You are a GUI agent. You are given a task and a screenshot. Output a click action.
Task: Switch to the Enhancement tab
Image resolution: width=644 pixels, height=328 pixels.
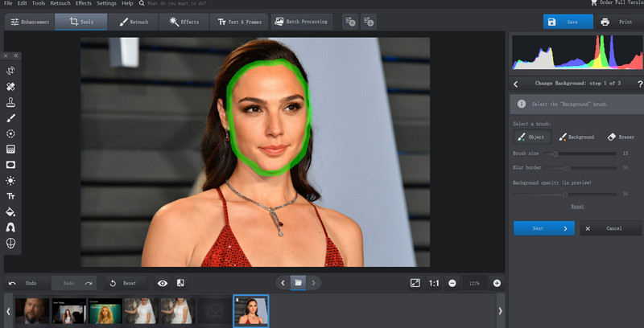pos(30,23)
